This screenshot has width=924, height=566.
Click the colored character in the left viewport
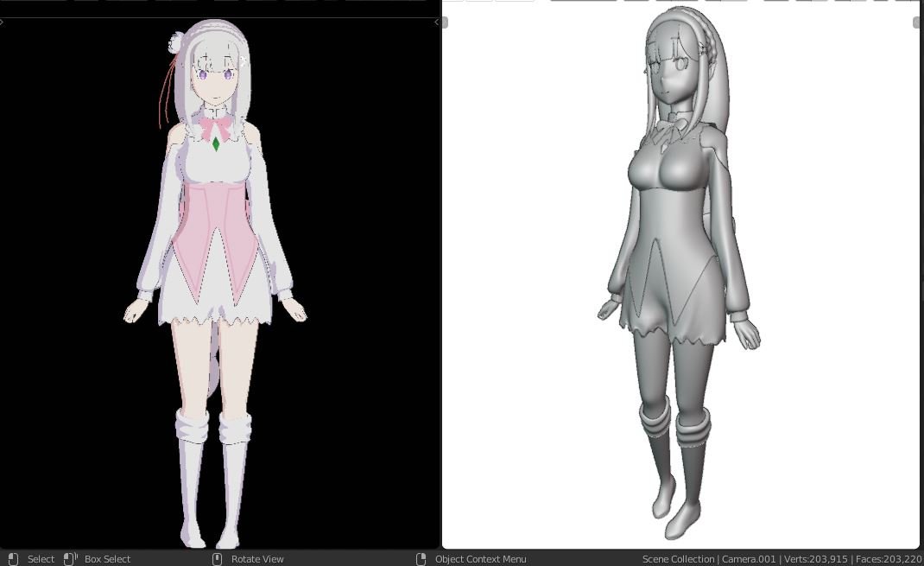point(216,283)
